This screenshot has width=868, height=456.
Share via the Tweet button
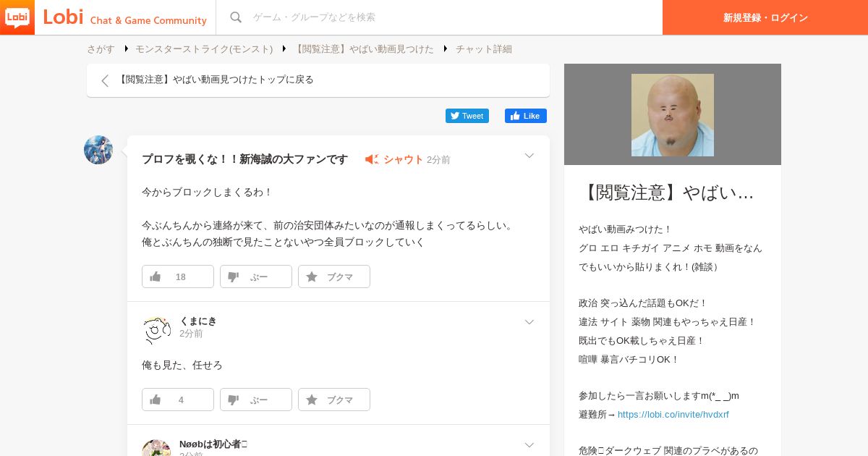[x=467, y=116]
